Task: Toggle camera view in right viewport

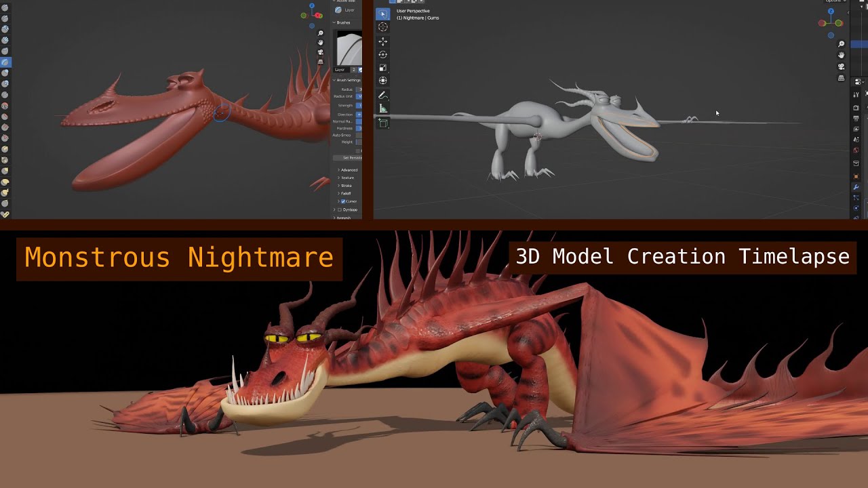Action: pos(842,66)
